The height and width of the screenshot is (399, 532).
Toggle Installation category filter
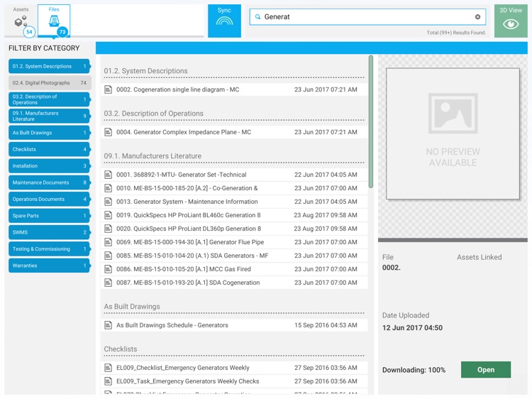click(50, 166)
